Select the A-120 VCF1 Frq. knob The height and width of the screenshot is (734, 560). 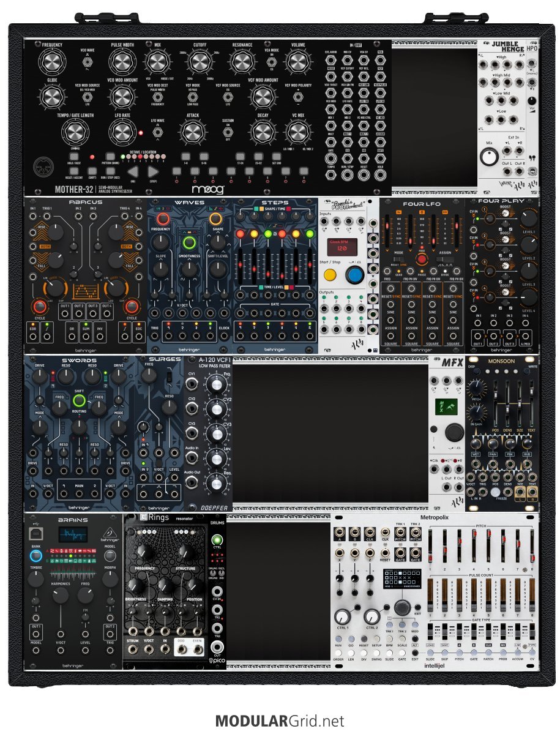point(215,384)
